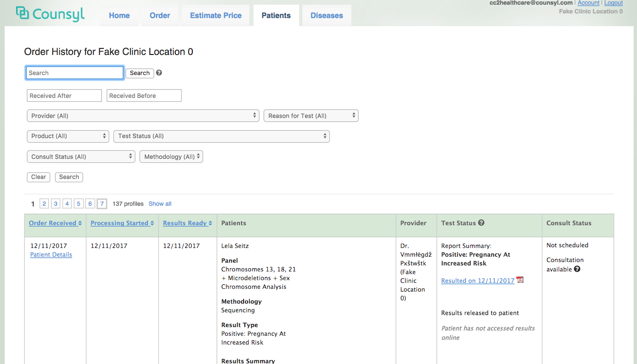Open the Test Status (All) dropdown
The height and width of the screenshot is (364, 637).
coord(221,136)
